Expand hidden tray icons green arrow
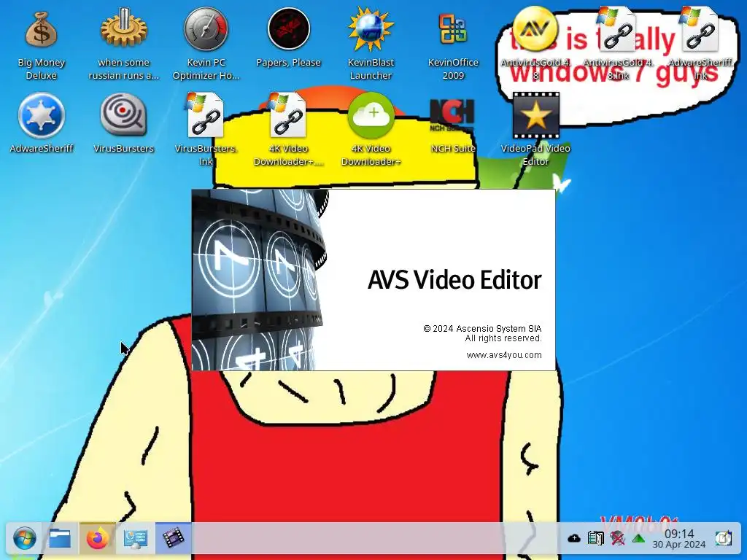Viewport: 747px width, 560px height. click(x=638, y=539)
